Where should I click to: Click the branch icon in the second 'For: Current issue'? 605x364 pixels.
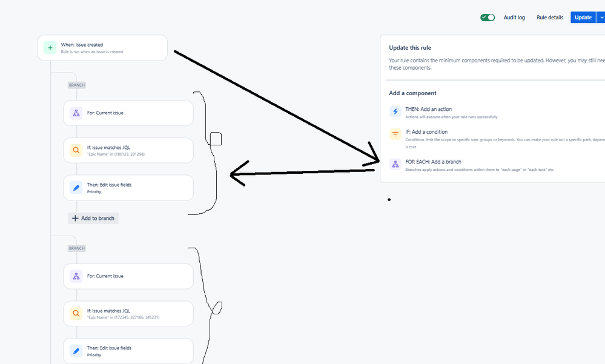(x=76, y=276)
